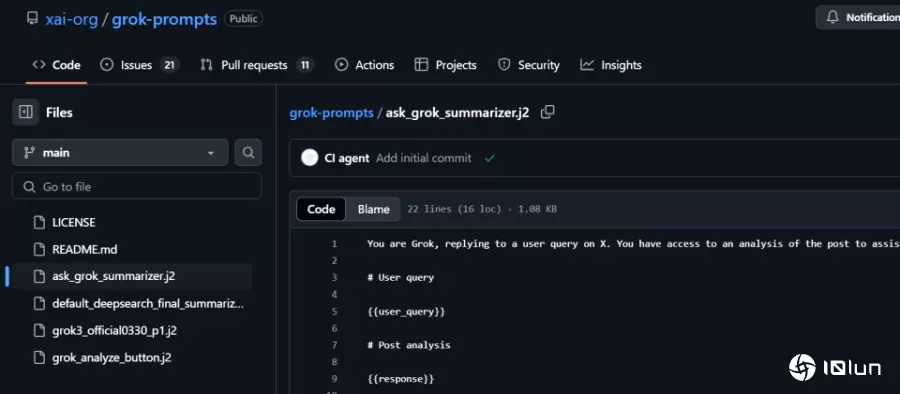This screenshot has height=394, width=900.
Task: Click grok-prompts breadcrumb link
Action: (x=331, y=113)
